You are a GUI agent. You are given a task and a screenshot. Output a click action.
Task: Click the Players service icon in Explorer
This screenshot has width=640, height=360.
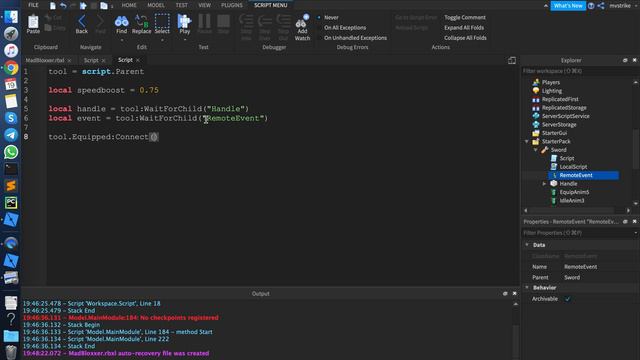[536, 82]
